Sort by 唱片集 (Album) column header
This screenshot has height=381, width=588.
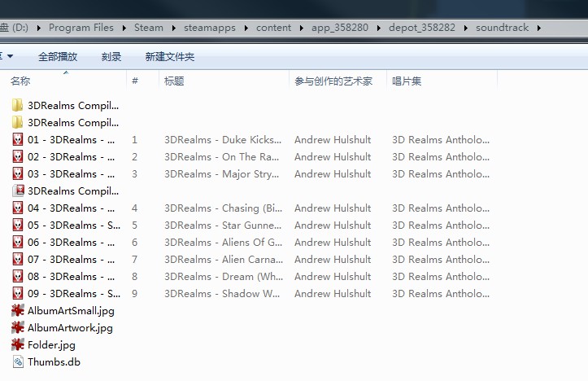click(407, 81)
